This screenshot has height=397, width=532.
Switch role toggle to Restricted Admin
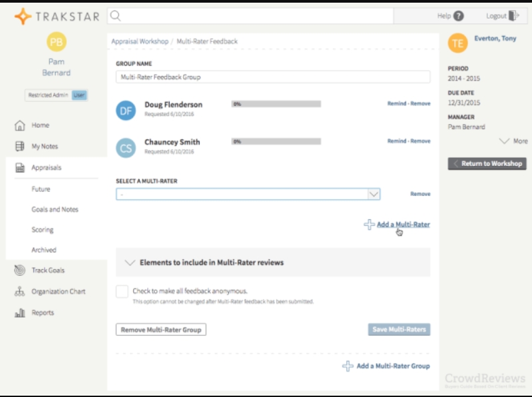49,95
